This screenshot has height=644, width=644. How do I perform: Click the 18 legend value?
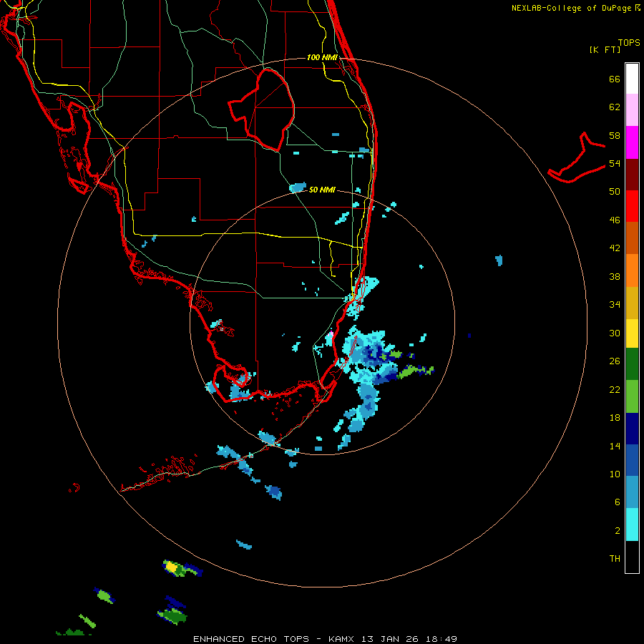(615, 418)
